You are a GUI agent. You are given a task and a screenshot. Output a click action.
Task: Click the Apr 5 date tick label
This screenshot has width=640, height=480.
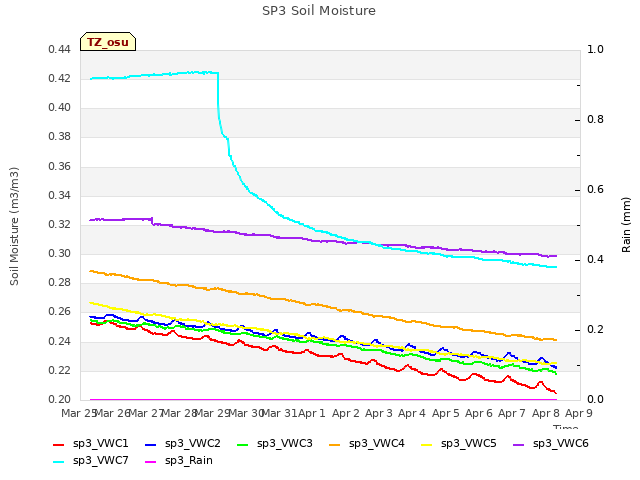[x=445, y=413]
